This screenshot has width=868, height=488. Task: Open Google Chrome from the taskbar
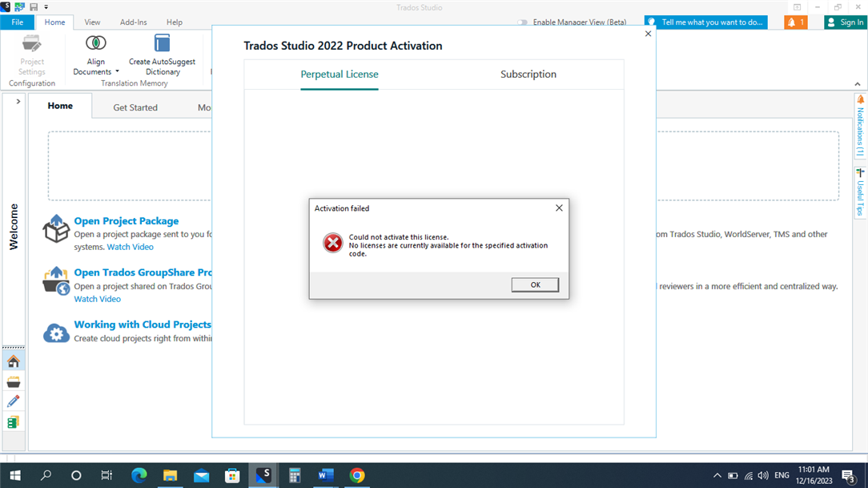coord(357,475)
